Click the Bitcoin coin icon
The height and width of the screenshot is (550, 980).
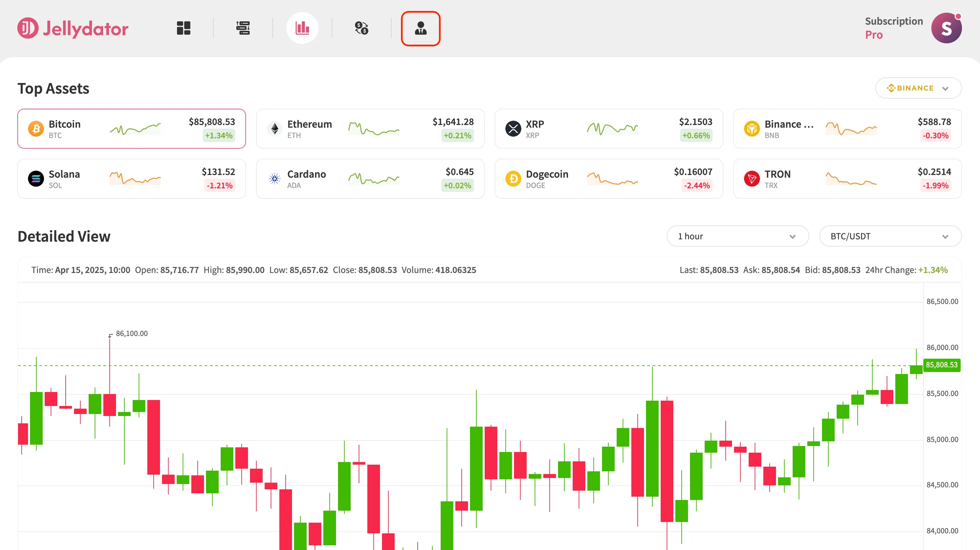coord(36,129)
